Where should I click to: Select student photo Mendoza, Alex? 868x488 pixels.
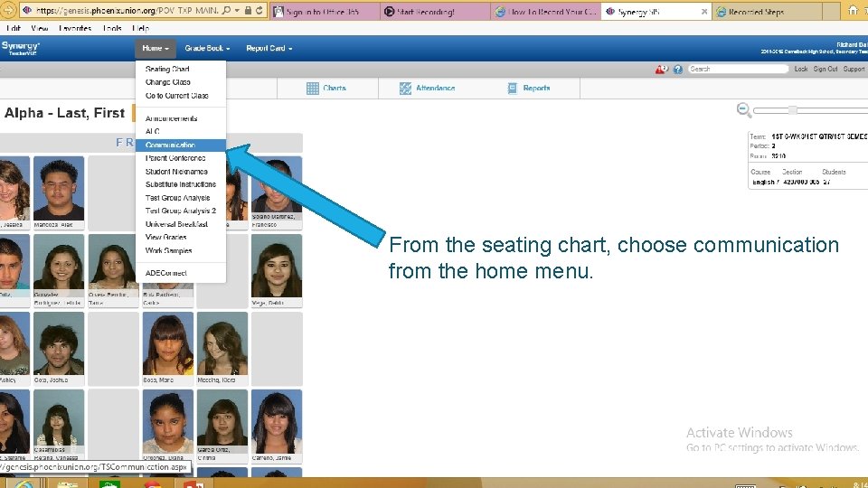point(59,192)
